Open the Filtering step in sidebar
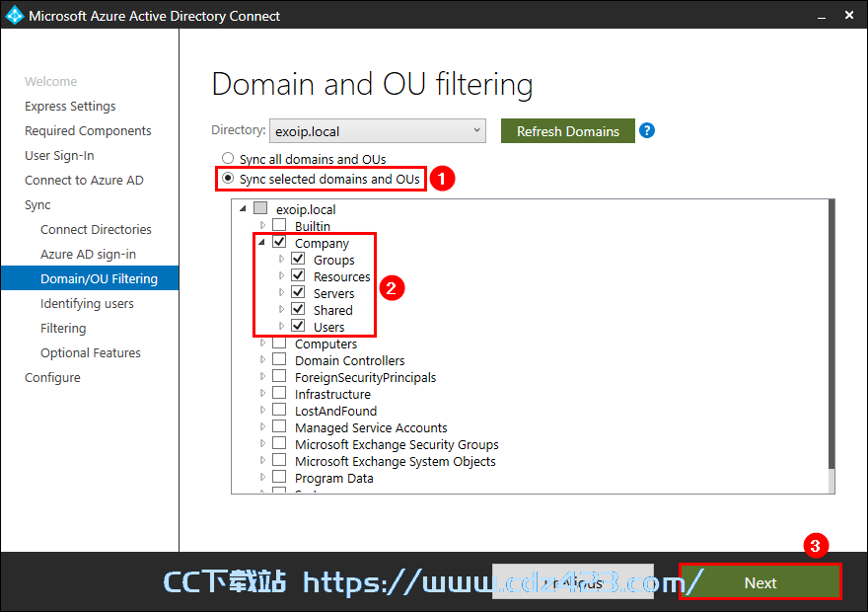Image resolution: width=868 pixels, height=612 pixels. 63,329
